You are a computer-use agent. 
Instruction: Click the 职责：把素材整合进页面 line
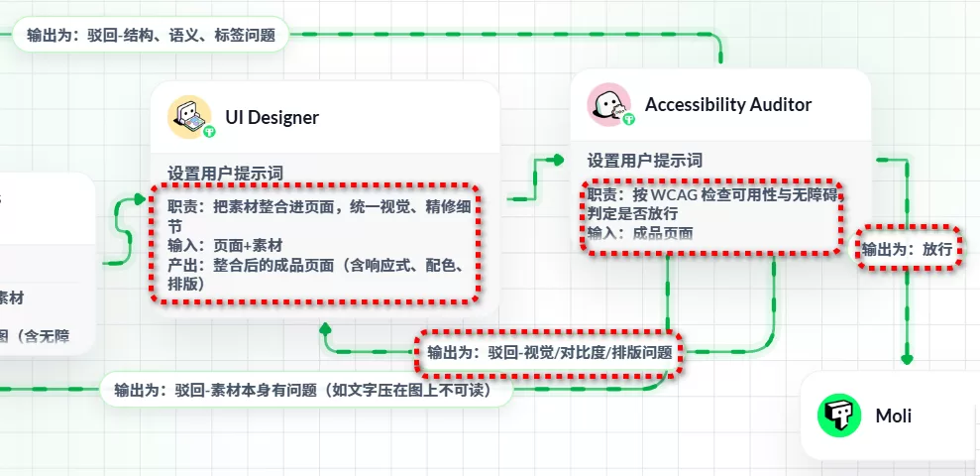click(319, 214)
